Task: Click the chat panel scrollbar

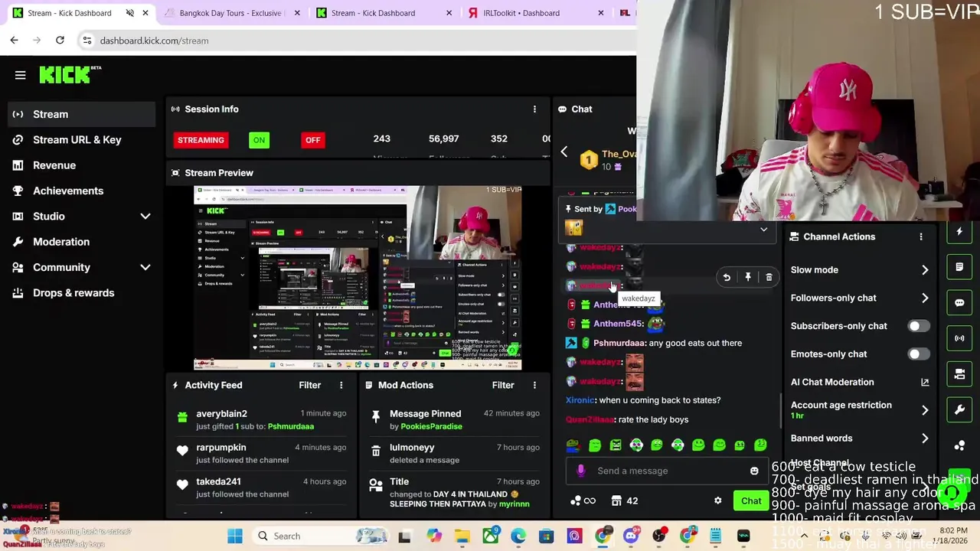Action: (780, 411)
